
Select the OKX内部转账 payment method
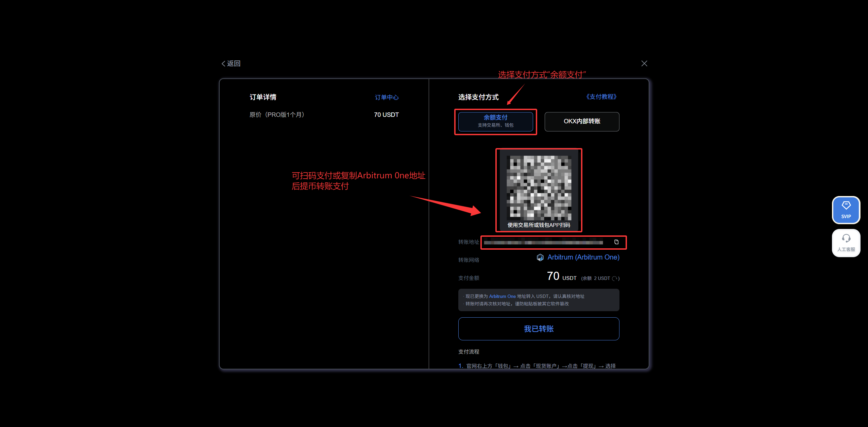(x=582, y=122)
